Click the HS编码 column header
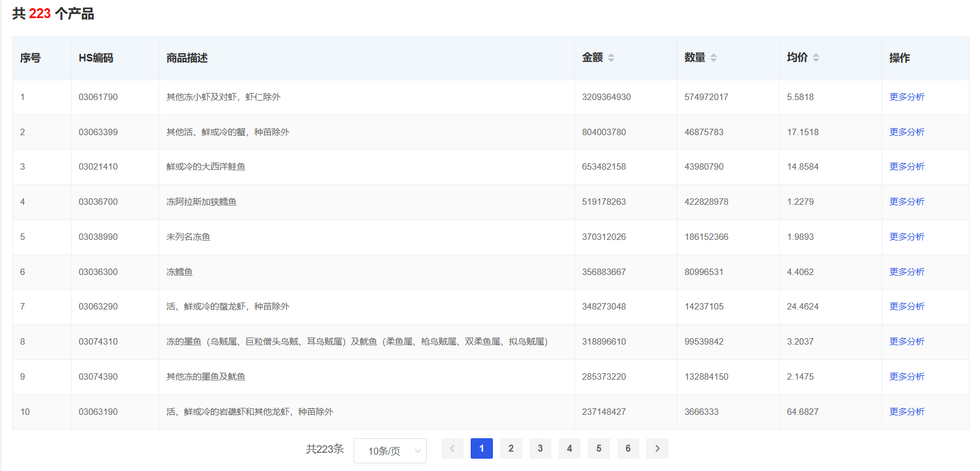 (x=96, y=58)
